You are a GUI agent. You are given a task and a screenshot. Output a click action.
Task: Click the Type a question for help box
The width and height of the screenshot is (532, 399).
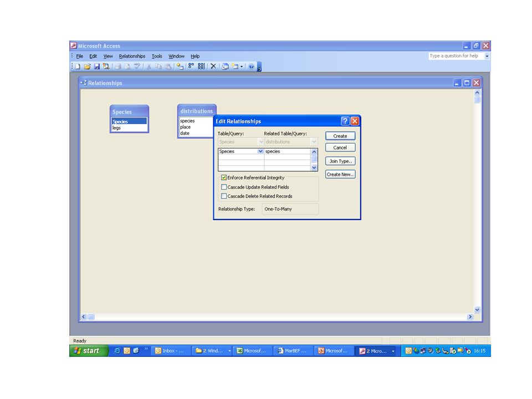(x=456, y=56)
